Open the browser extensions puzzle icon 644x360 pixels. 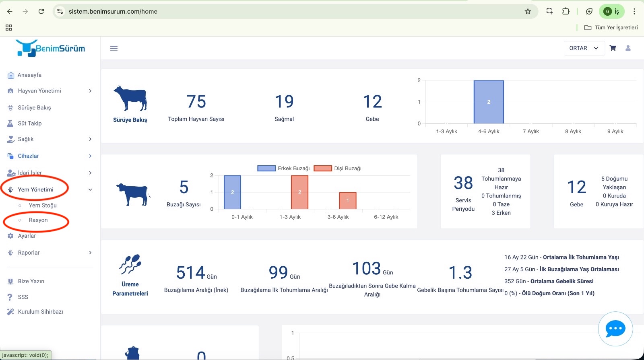pos(566,11)
